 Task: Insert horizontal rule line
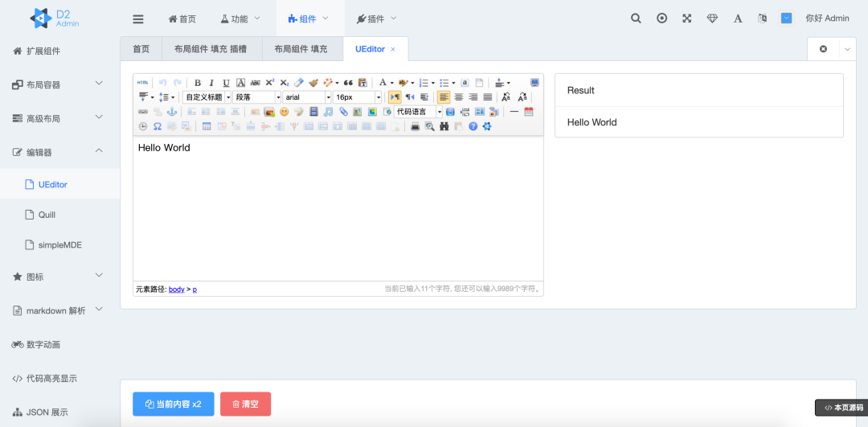tap(514, 112)
